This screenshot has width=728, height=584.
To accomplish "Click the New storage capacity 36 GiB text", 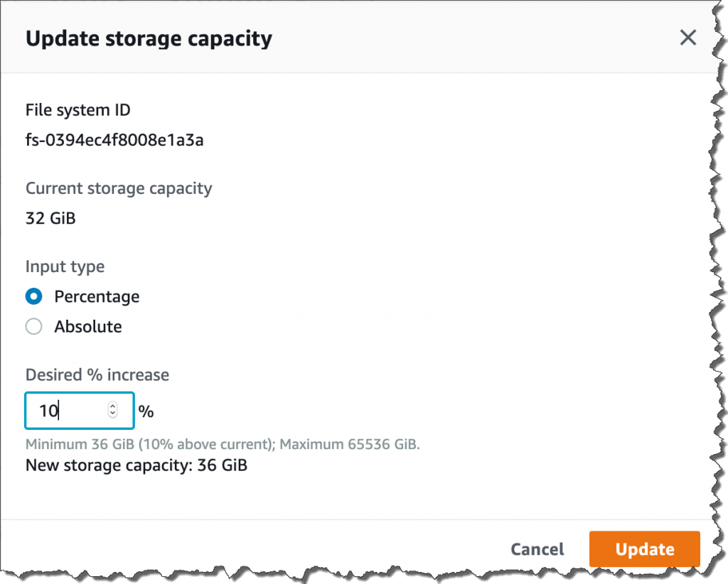I will pos(136,466).
